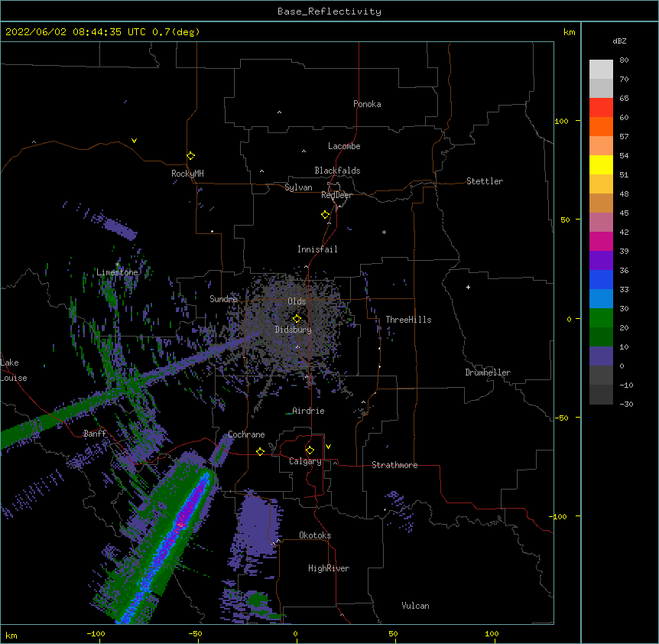Pick the pink swatch between 45 and 42

point(601,223)
